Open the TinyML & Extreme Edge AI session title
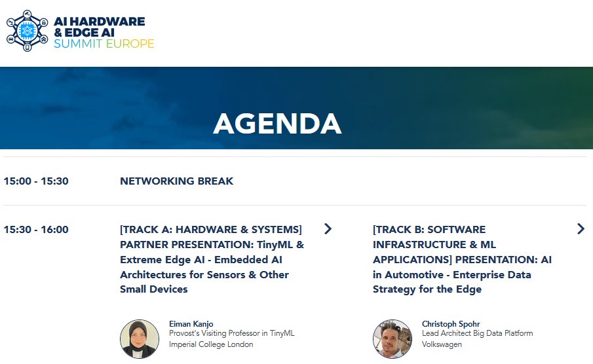Image resolution: width=593 pixels, height=364 pixels. [x=212, y=259]
